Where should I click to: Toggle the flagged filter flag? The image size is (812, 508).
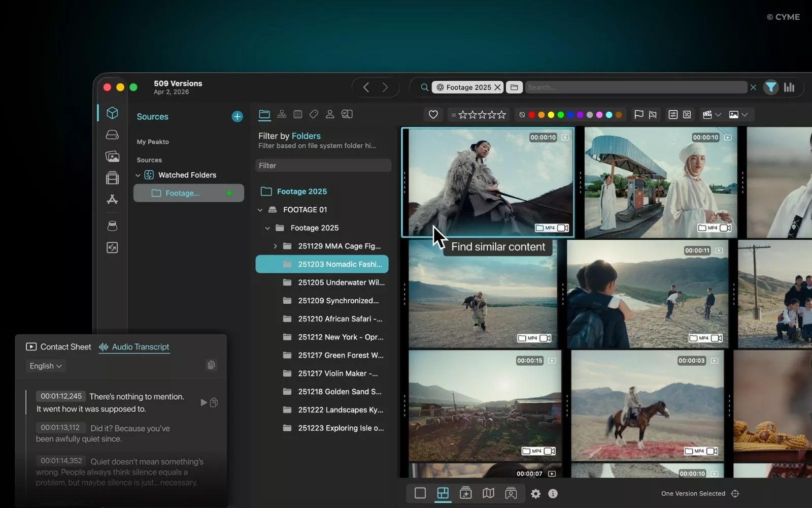pos(638,115)
